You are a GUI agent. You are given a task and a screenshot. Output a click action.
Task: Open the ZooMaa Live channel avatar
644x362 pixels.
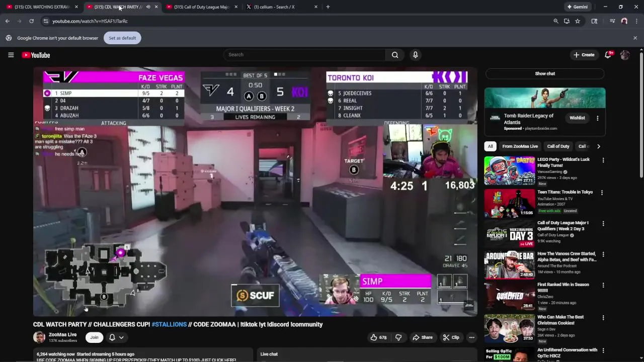pos(39,337)
